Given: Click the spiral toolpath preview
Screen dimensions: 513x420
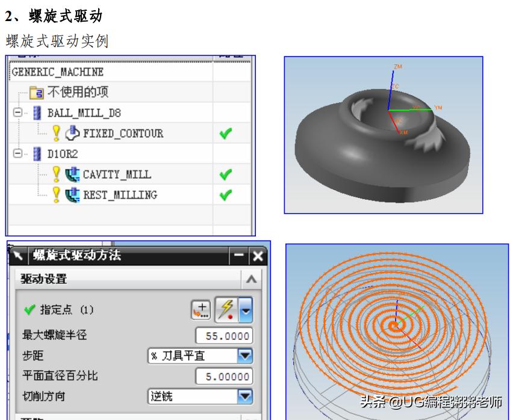Looking at the screenshot, I should (x=397, y=332).
